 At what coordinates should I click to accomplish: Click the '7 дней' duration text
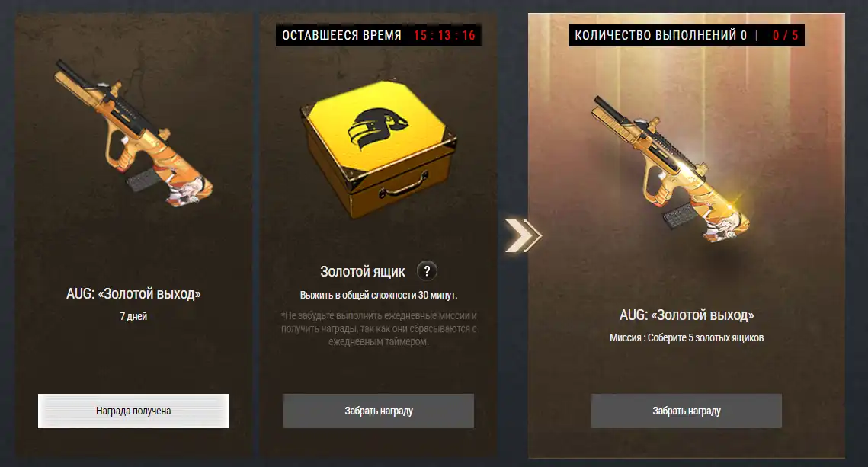133,316
